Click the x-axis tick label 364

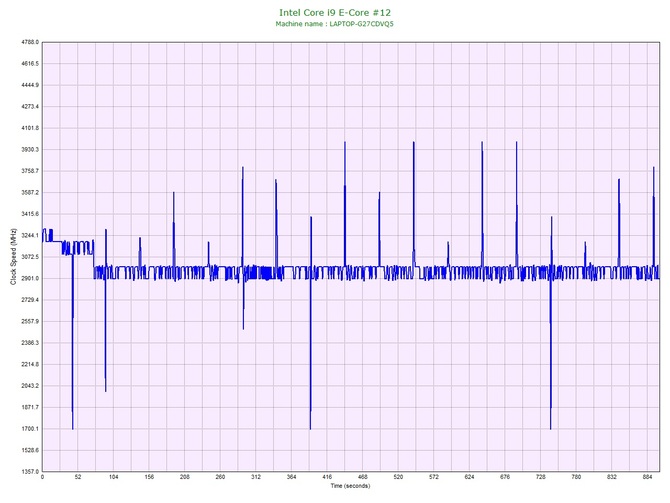(x=291, y=477)
